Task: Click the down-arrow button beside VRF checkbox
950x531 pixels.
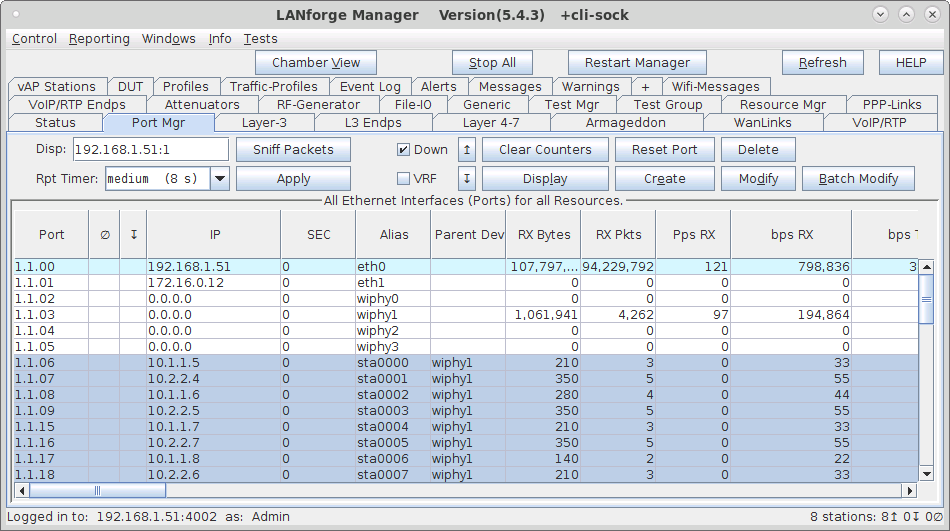Action: click(x=467, y=179)
